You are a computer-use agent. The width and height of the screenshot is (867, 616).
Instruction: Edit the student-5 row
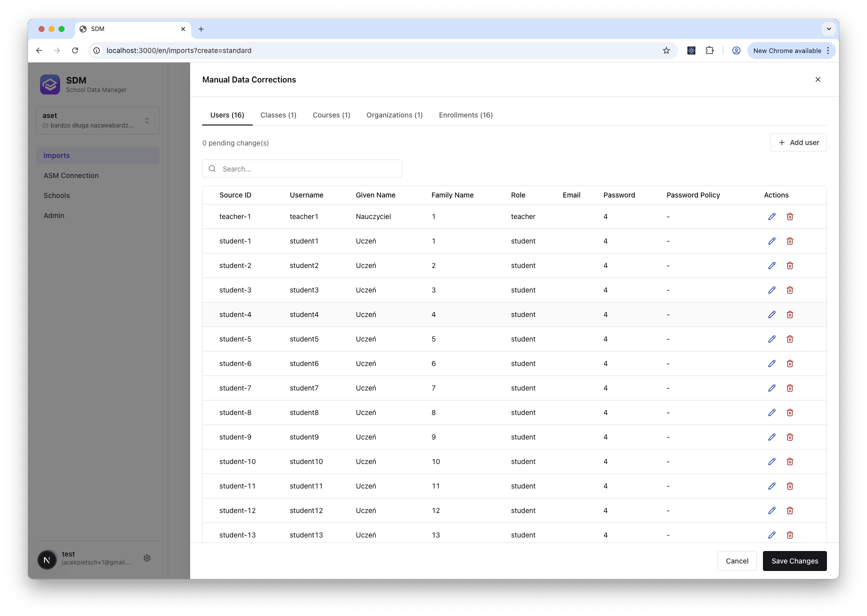pyautogui.click(x=772, y=339)
